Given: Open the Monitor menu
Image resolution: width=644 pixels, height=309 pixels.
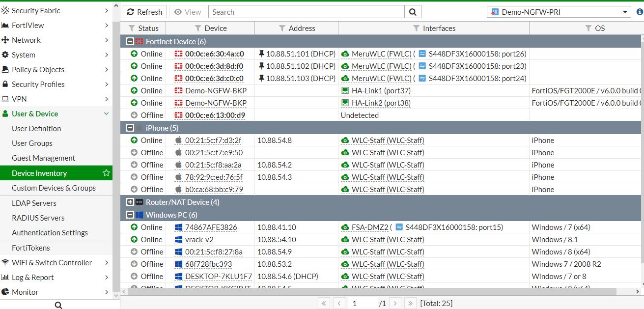Looking at the screenshot, I should click(x=56, y=292).
